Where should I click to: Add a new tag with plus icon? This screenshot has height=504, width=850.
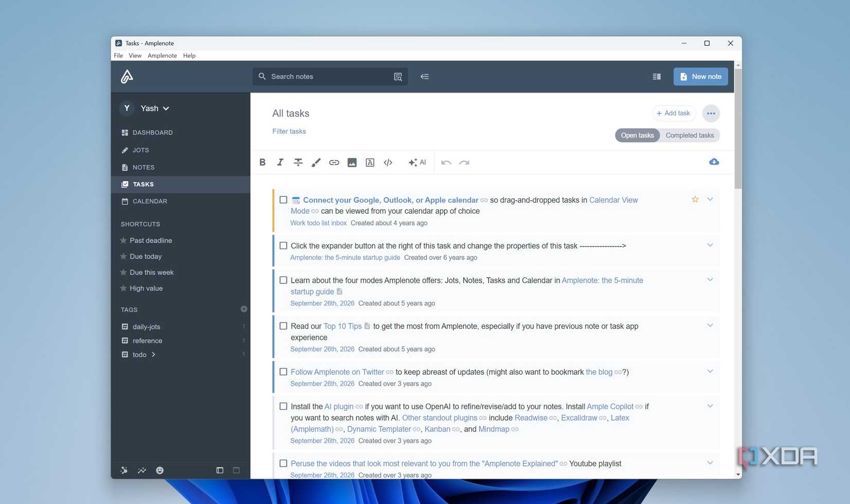pos(244,309)
